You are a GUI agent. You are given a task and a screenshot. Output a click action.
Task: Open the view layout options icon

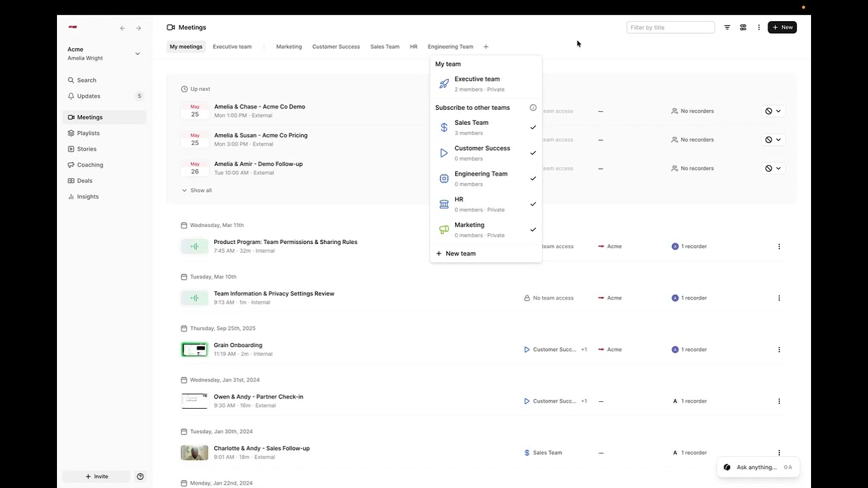[x=743, y=28]
